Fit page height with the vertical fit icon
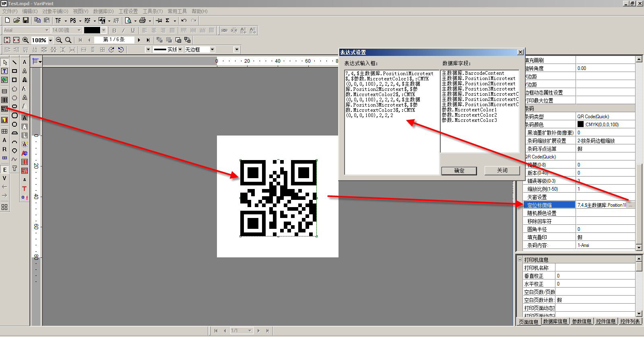 click(x=7, y=40)
